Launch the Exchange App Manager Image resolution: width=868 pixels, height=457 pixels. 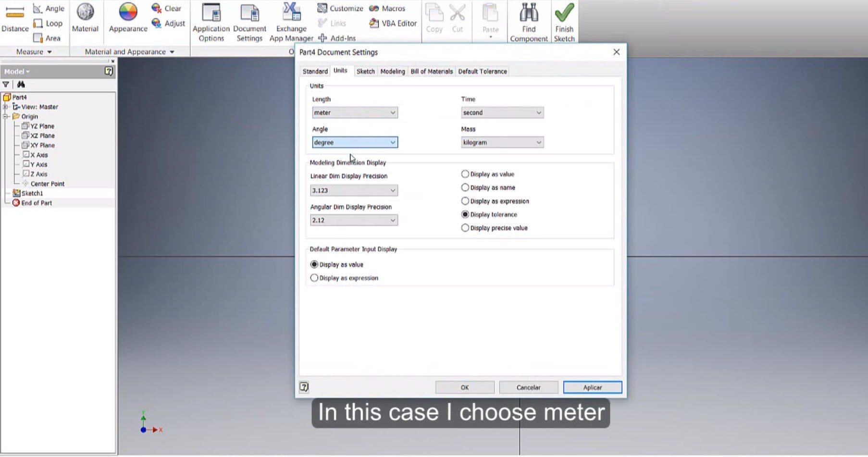[290, 22]
